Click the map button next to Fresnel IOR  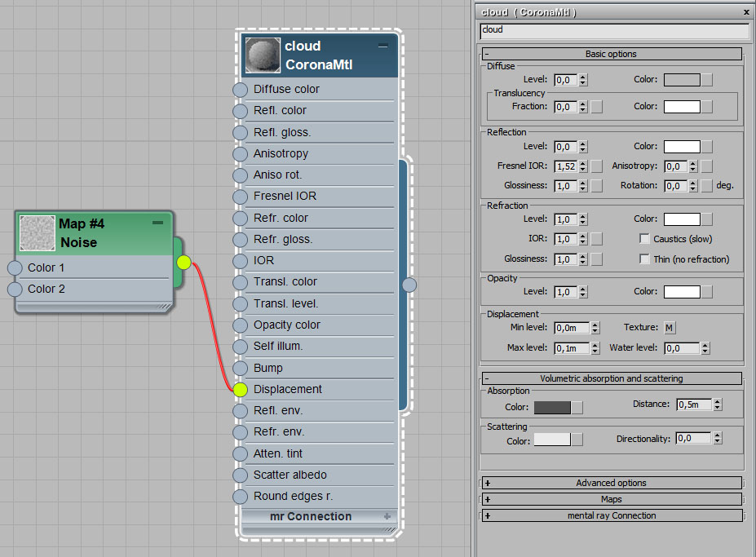point(597,166)
